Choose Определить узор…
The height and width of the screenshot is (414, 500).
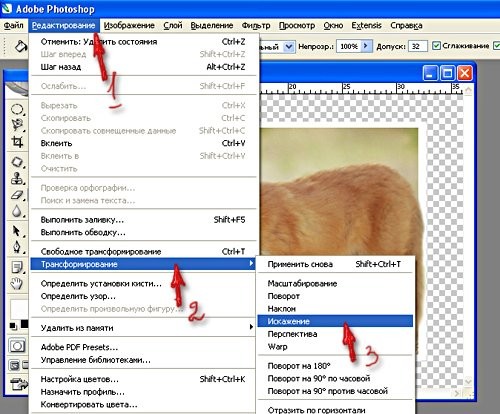click(x=144, y=296)
